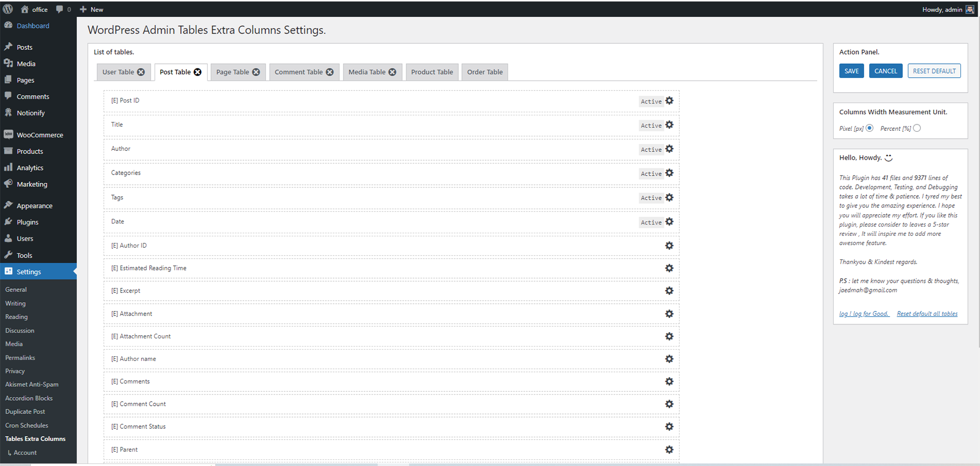The width and height of the screenshot is (980, 466).
Task: Expand Estimated Reading Time settings gear
Action: pos(669,268)
